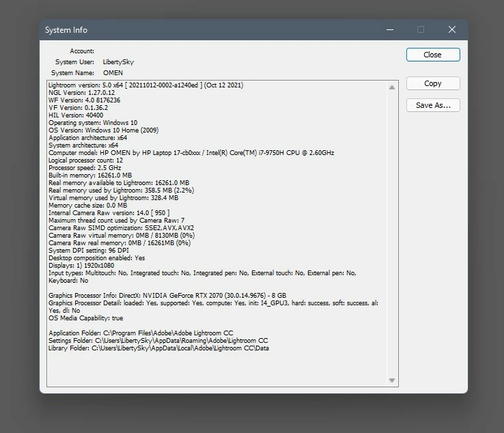This screenshot has height=433, width=504.
Task: Select the 'Internal Camera Raw version: 14.0' line
Action: click(x=109, y=213)
